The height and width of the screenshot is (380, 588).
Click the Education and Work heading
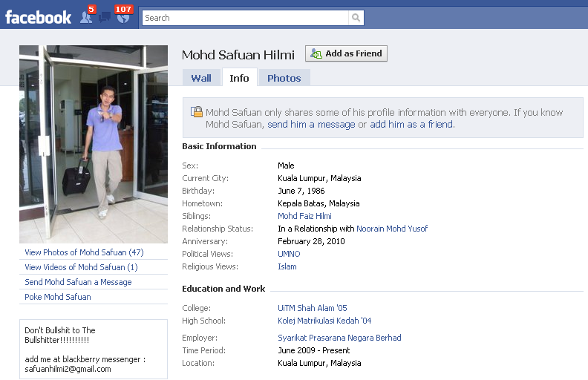pyautogui.click(x=223, y=289)
